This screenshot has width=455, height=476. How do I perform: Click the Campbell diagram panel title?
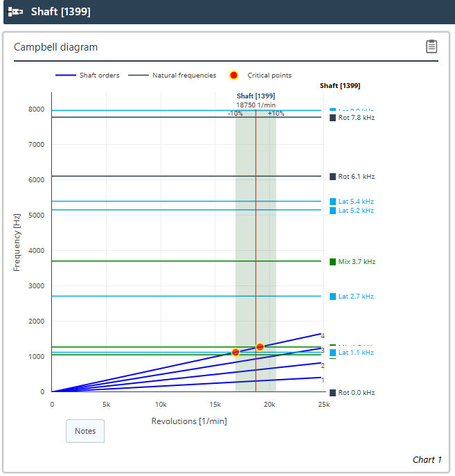tap(56, 47)
